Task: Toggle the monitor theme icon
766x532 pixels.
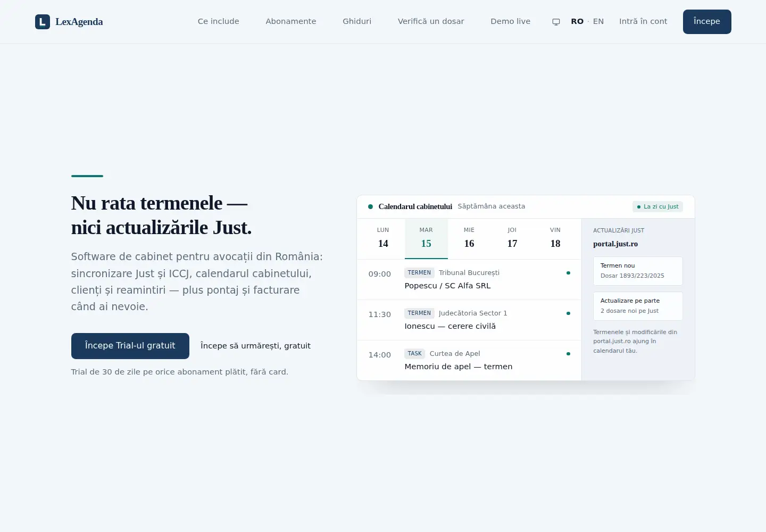Action: click(x=556, y=22)
